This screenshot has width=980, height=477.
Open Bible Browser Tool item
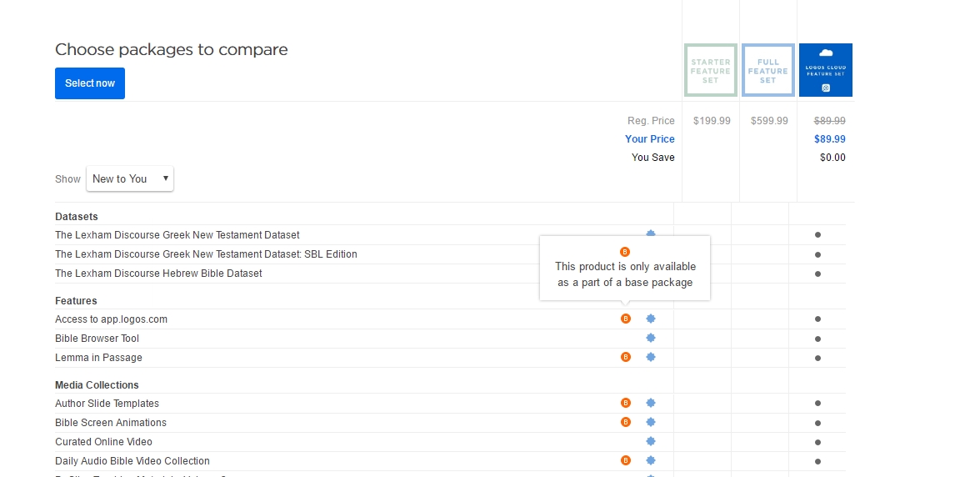click(x=97, y=339)
